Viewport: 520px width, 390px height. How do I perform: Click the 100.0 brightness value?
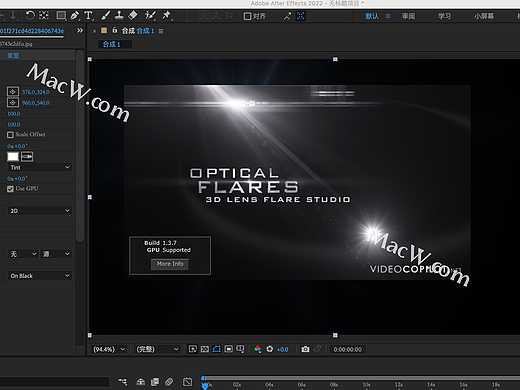coord(14,114)
